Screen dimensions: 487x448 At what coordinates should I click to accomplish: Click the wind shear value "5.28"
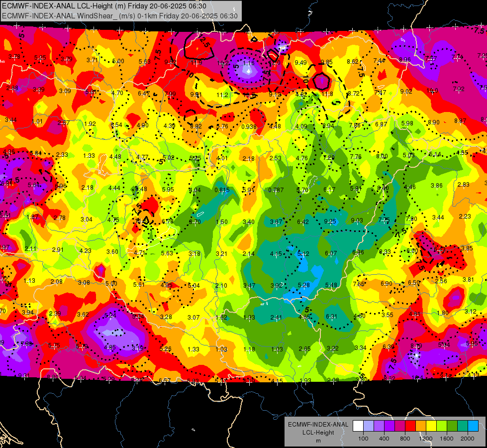(304, 285)
